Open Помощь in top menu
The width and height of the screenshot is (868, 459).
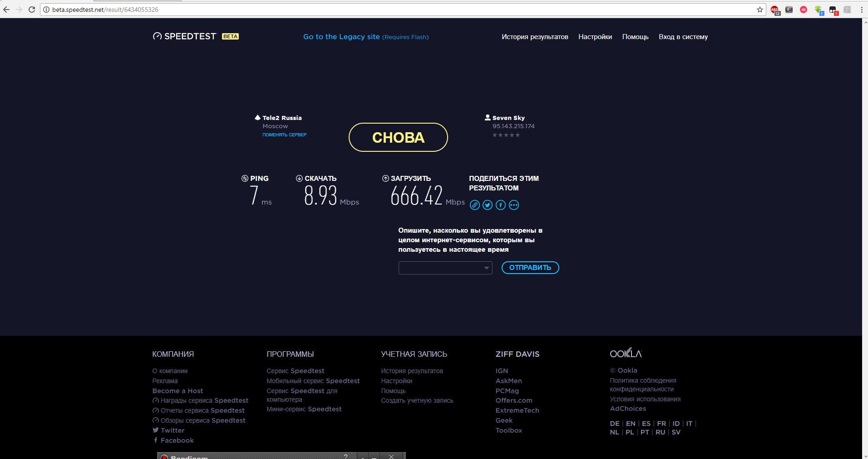635,37
